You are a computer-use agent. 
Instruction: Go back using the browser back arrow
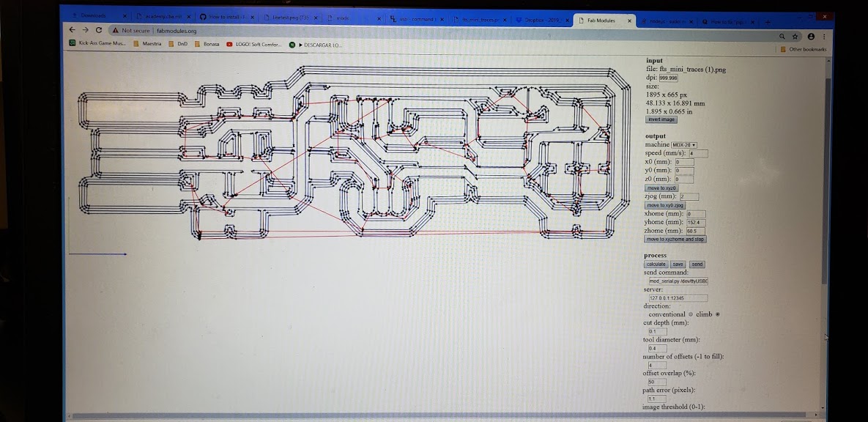point(72,30)
